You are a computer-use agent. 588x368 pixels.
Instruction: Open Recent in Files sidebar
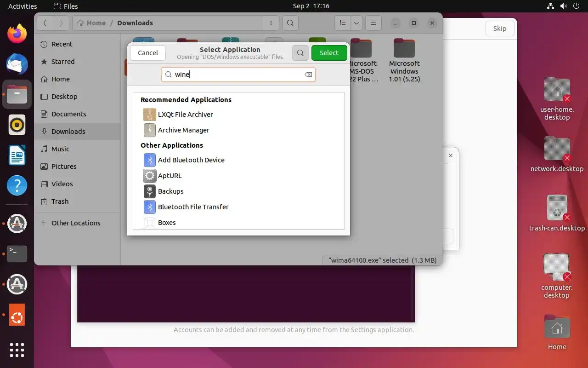pyautogui.click(x=77, y=44)
